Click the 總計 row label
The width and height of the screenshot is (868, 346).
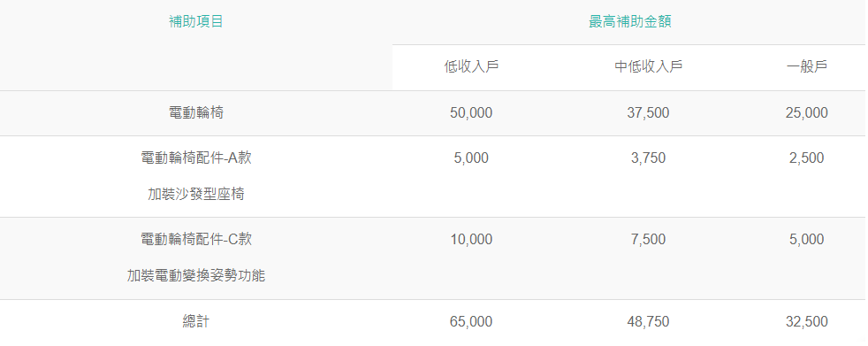pos(196,321)
